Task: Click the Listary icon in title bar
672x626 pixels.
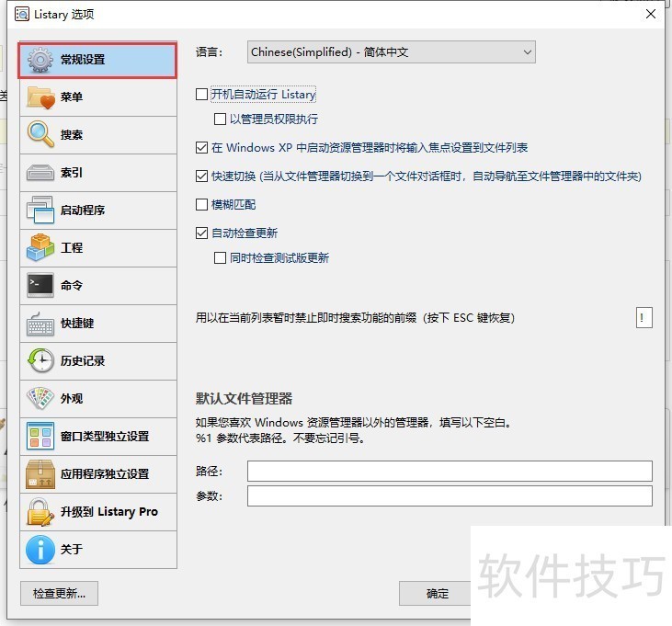Action: click(22, 14)
